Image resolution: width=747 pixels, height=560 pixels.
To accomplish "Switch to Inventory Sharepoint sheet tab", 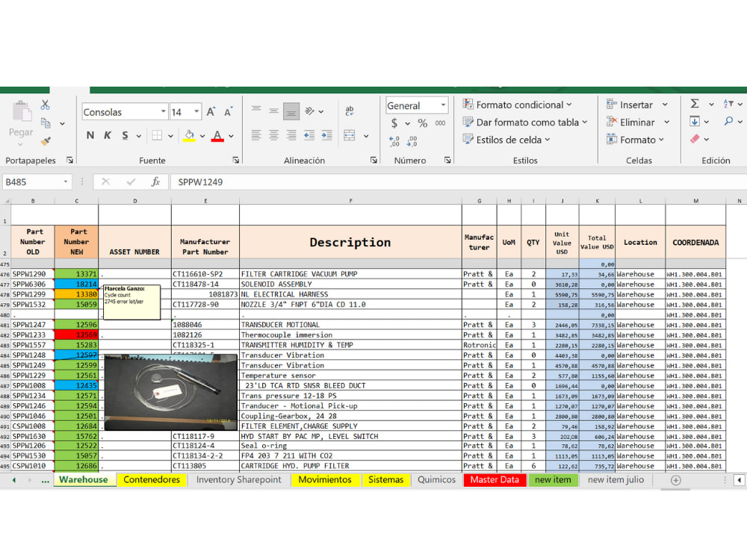I will 239,480.
